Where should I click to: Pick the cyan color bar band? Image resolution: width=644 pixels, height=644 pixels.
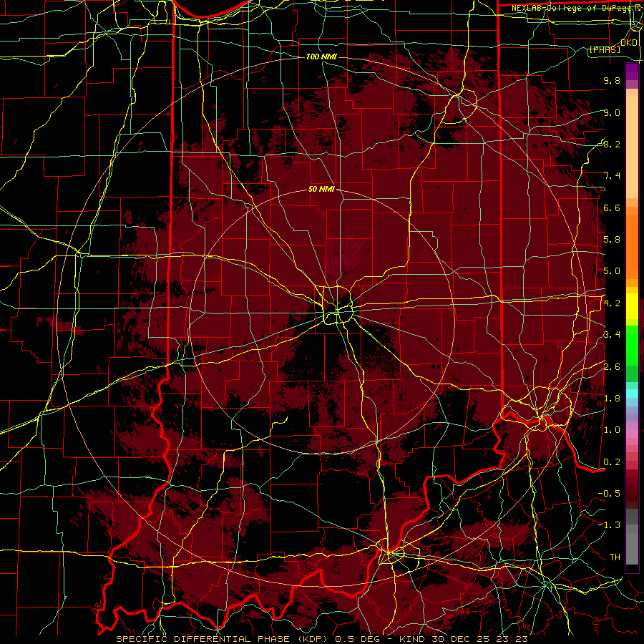click(632, 394)
